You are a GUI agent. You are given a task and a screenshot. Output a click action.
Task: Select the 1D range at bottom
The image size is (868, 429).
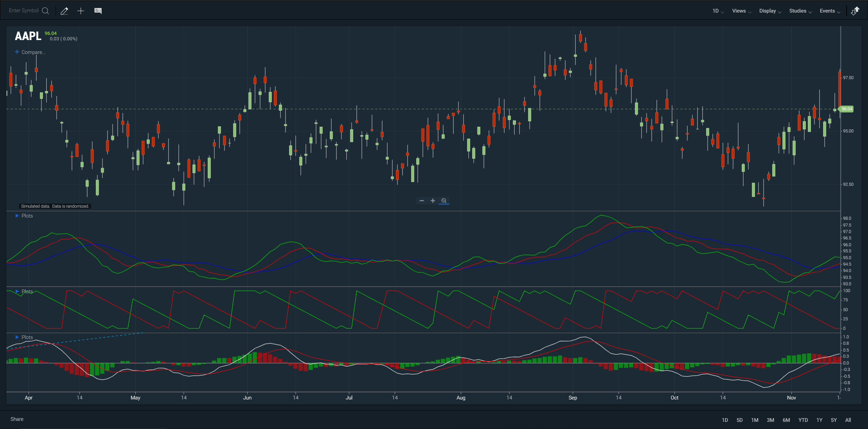point(725,420)
